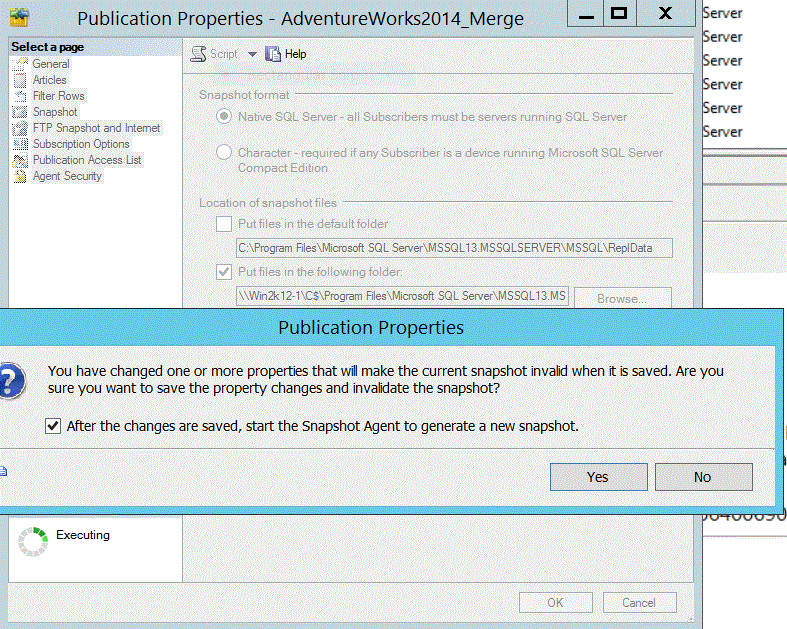Screen dimensions: 787x629
Task: Click the Select a page header
Action: [x=48, y=47]
